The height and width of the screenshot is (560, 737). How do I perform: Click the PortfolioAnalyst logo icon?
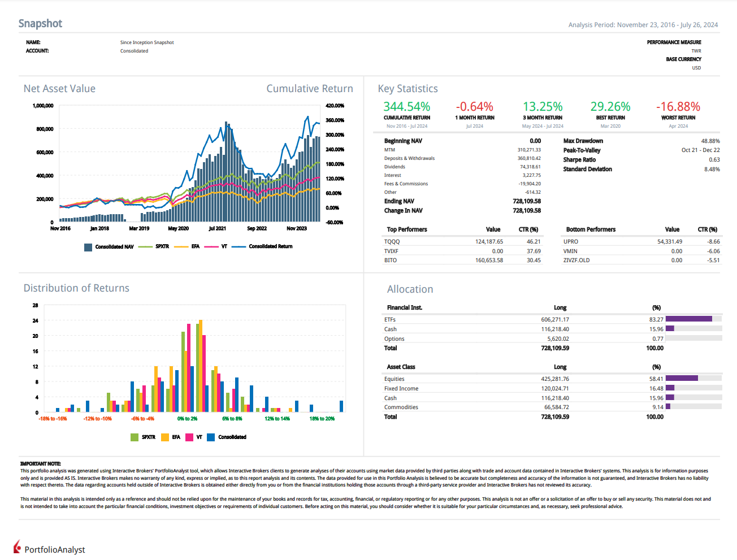17,548
